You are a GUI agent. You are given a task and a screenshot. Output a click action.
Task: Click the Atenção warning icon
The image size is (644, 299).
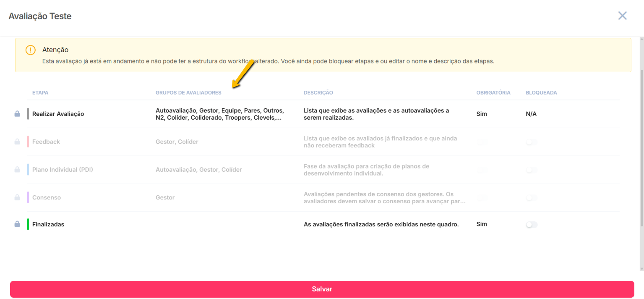pos(31,50)
